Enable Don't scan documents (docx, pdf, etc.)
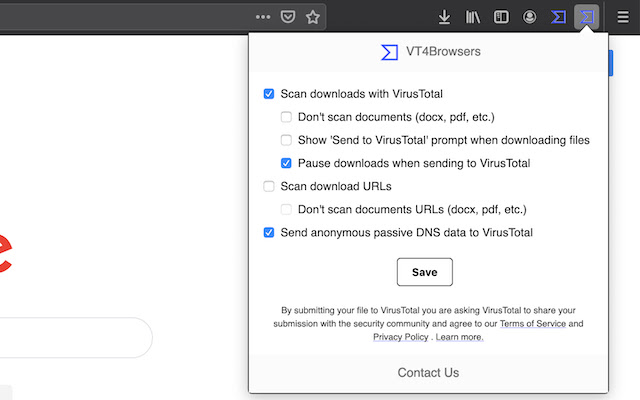The image size is (640, 400). pos(286,117)
